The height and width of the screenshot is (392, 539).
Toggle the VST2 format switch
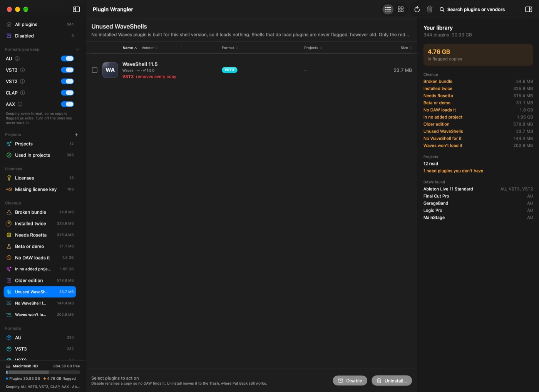pyautogui.click(x=67, y=81)
